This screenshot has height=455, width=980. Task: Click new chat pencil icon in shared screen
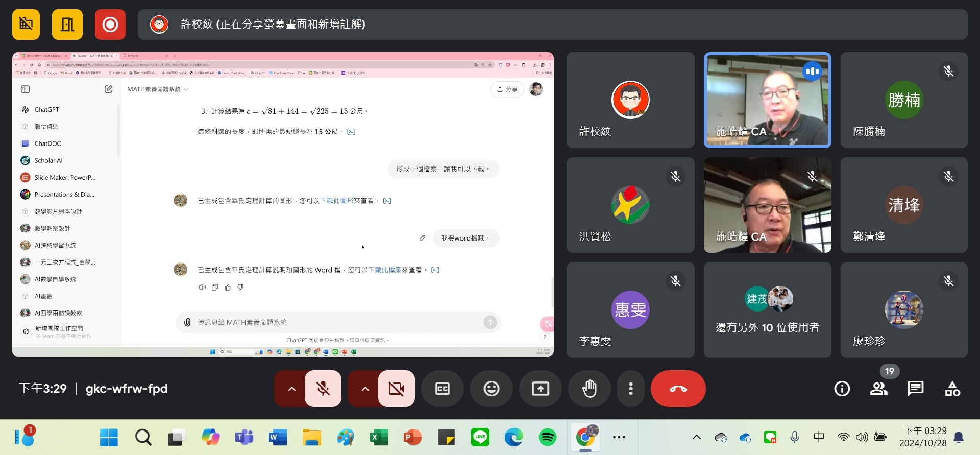pos(108,89)
